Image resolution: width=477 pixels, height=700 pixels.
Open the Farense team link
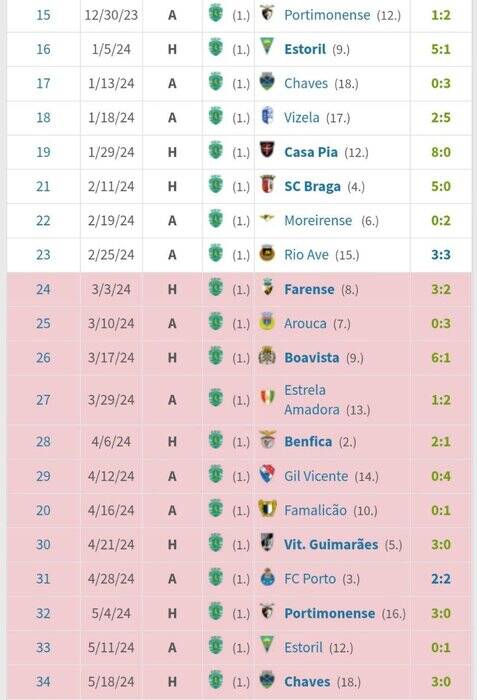309,289
